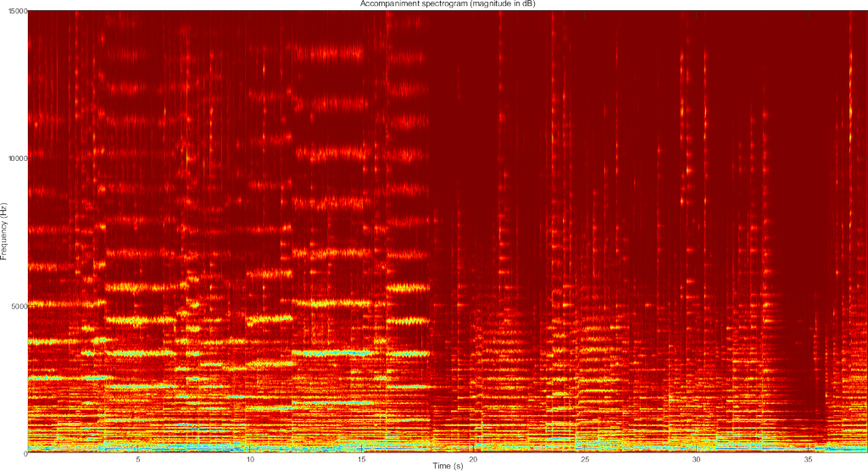Click the 10000 y-axis tick label
Viewport: 868px width, 471px height.
pos(19,159)
